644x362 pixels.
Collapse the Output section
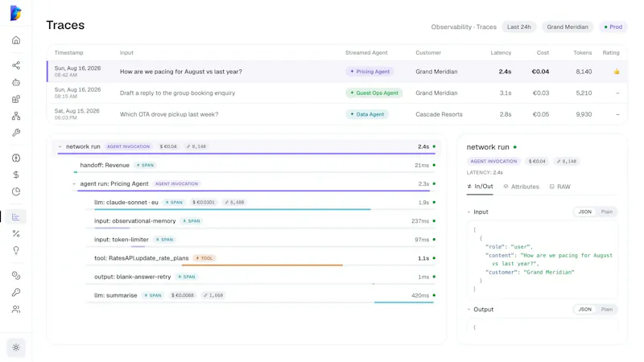(469, 310)
